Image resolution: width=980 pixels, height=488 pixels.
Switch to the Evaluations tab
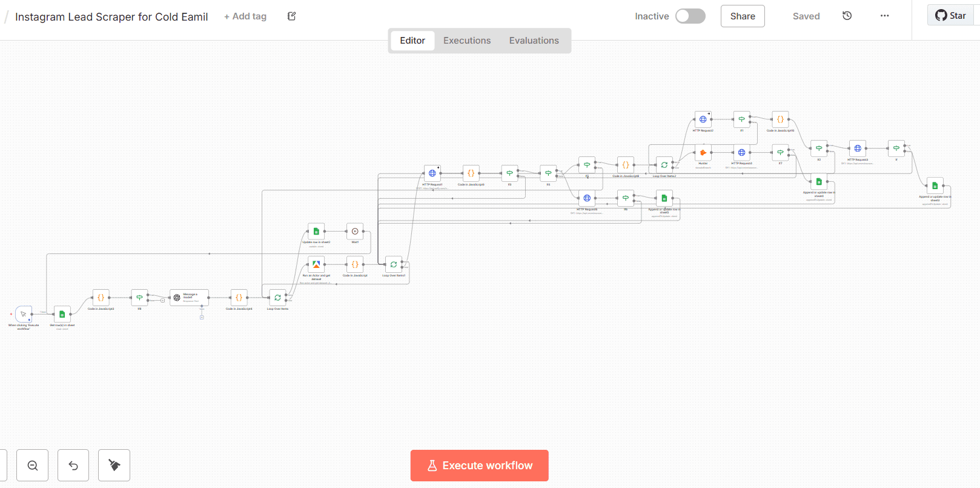[534, 41]
